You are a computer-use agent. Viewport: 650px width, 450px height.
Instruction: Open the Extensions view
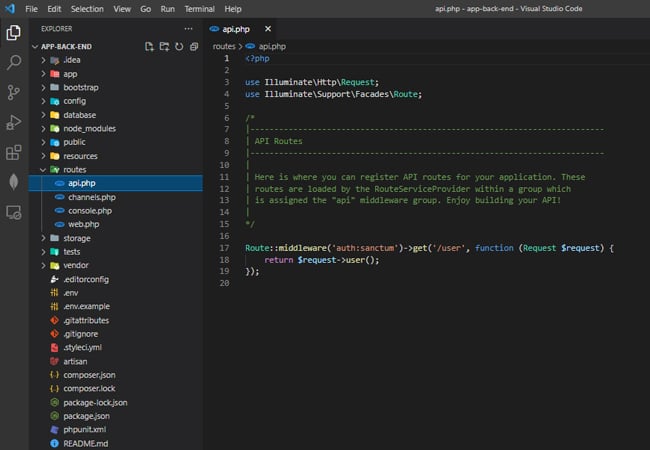click(14, 152)
